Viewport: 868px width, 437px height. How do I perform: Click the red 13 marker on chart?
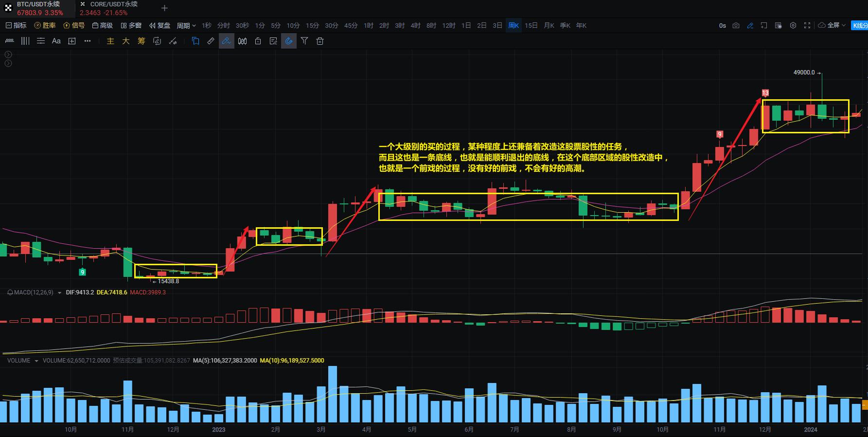[x=765, y=93]
